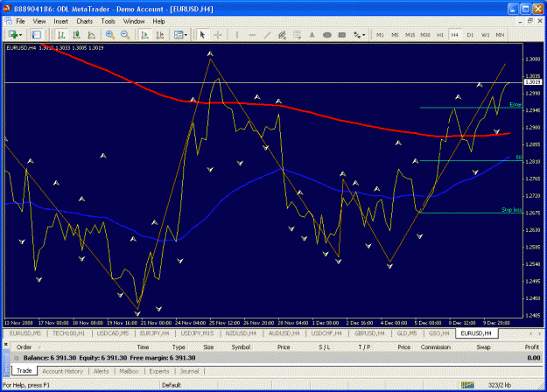Switch to AUDUSD,H4 chart tab
This screenshot has width=547, height=392.
coord(284,333)
